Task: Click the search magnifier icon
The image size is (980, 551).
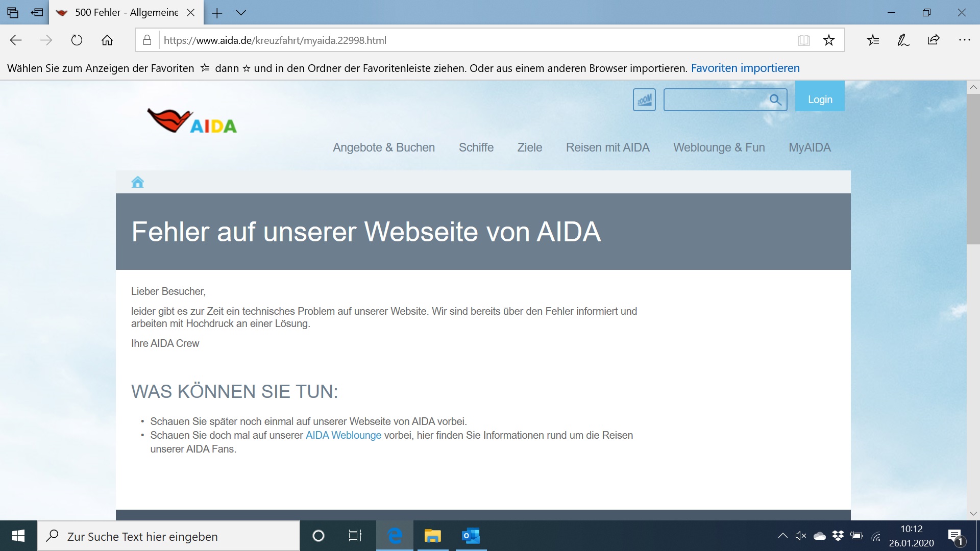Action: (x=775, y=100)
